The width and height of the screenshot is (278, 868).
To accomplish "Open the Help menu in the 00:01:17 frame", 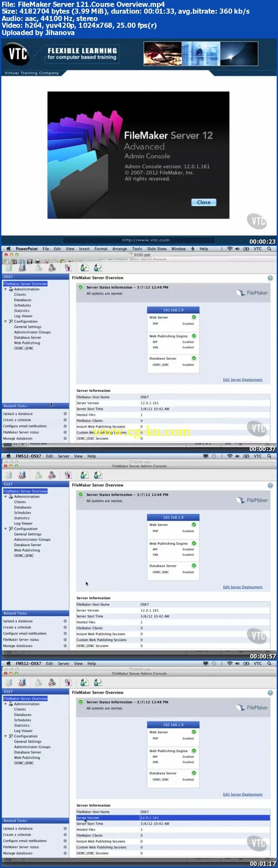I will click(x=92, y=663).
